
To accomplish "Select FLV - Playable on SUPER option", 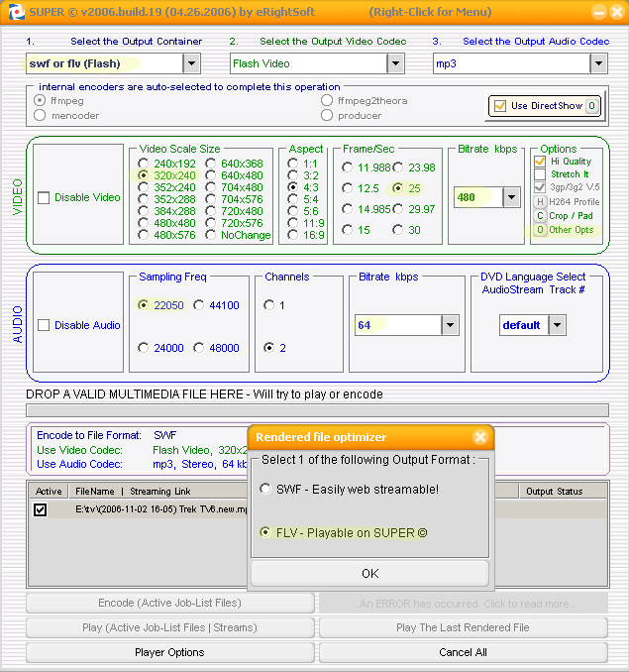I will [265, 532].
